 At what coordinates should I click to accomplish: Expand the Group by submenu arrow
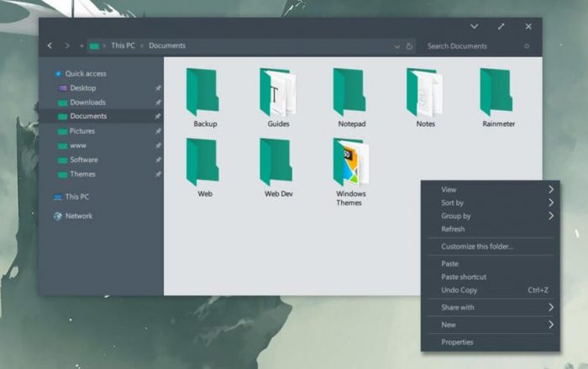tap(551, 216)
